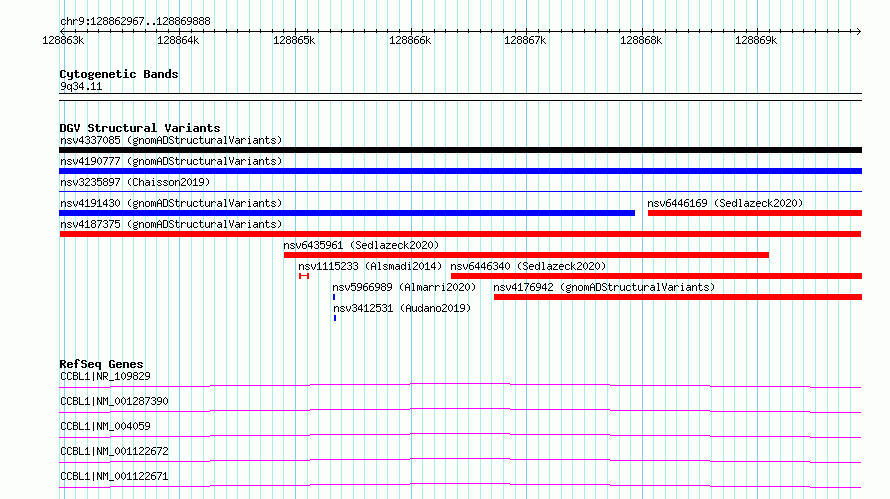The image size is (890, 499).
Task: Open variant label nsv4191430 (gnomADStructuralVariants)
Action: tap(171, 203)
